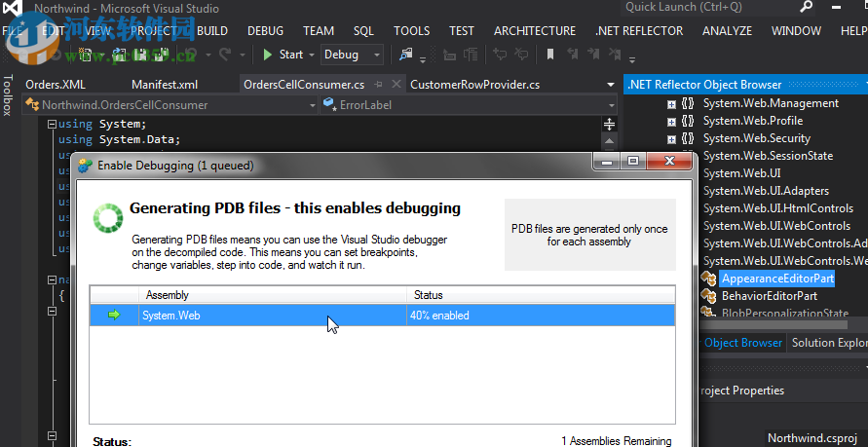868x447 pixels.
Task: Click the pin icon on OrdersCellConsumer.cs tab
Action: point(379,84)
